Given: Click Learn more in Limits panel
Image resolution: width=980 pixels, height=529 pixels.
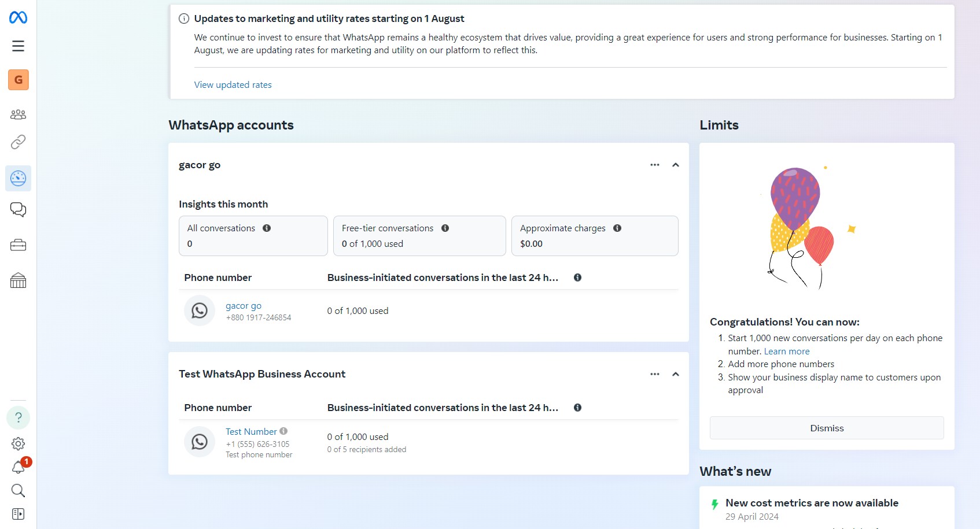Looking at the screenshot, I should click(x=787, y=351).
